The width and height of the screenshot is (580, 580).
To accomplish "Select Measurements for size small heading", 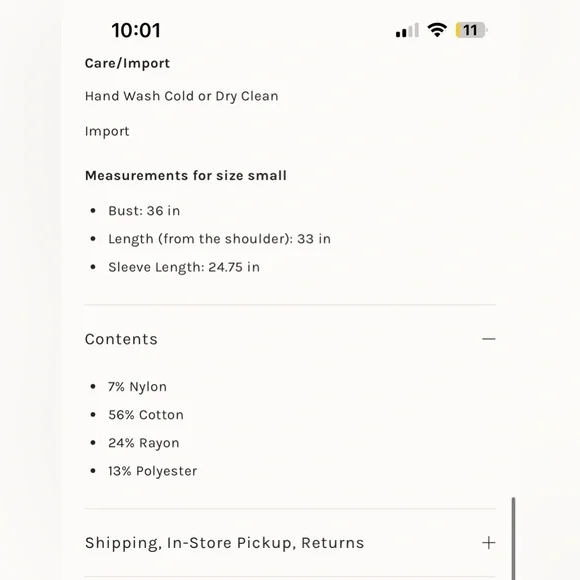I will (186, 175).
